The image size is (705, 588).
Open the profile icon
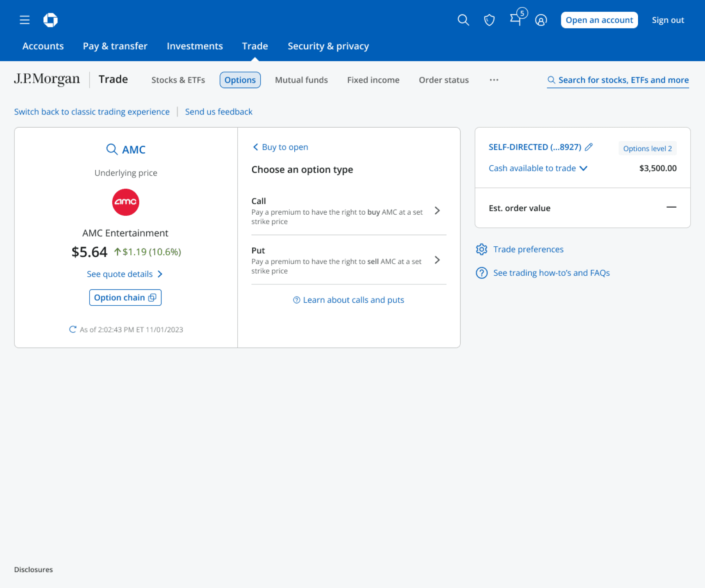(x=541, y=20)
